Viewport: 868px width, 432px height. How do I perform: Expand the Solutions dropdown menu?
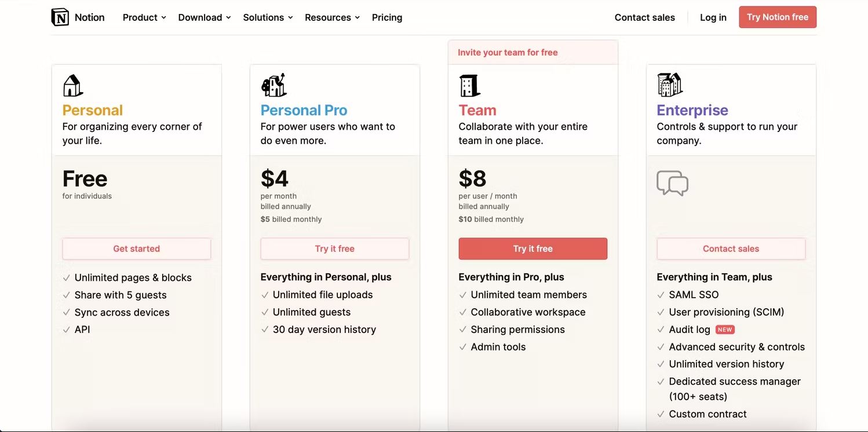[268, 17]
